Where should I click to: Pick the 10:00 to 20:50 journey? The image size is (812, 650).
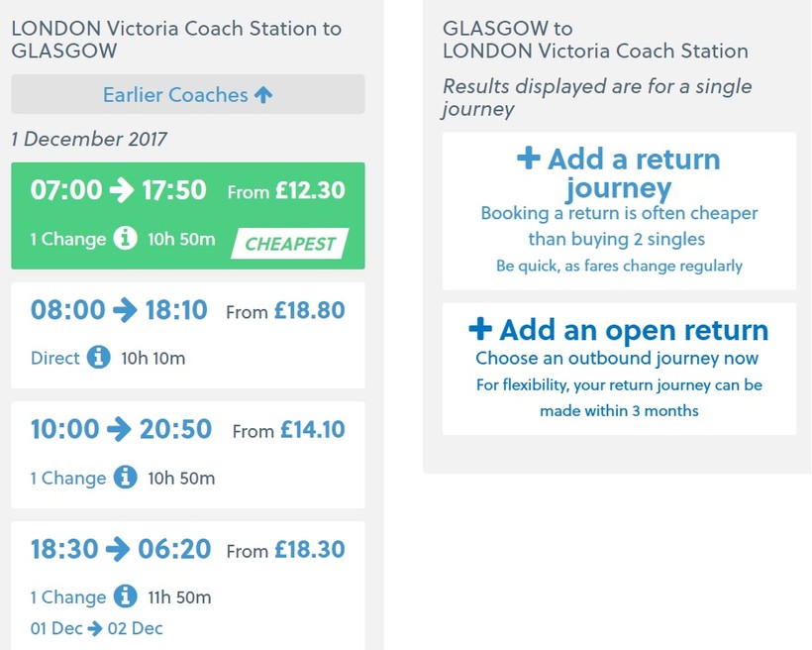[x=121, y=430]
